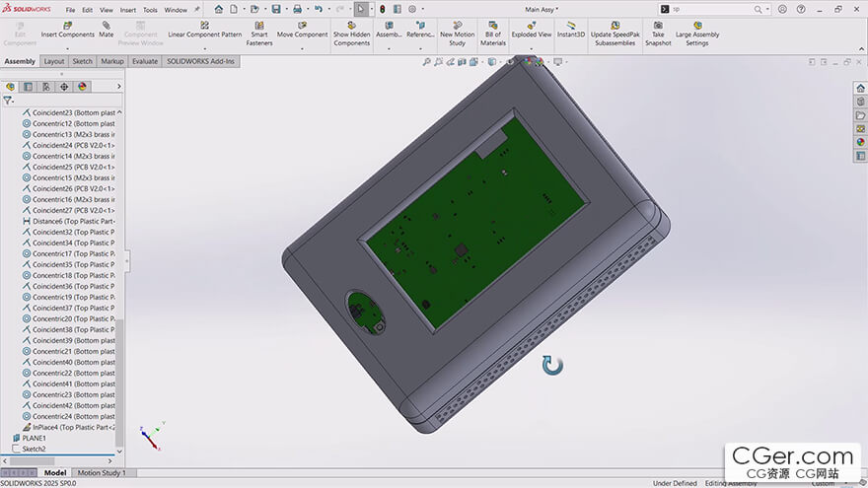The width and height of the screenshot is (868, 488).
Task: Click the Mate tool icon
Action: 106,25
